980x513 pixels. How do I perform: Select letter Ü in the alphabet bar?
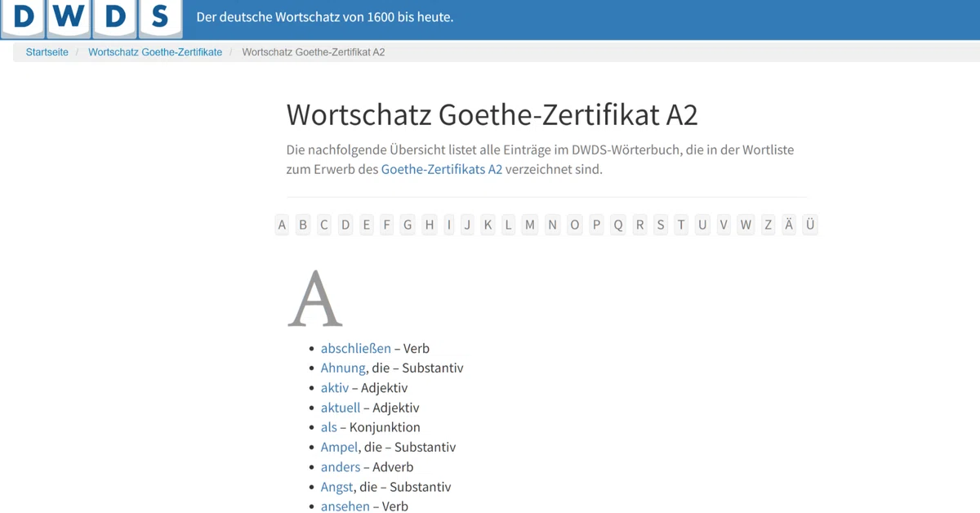tap(810, 225)
